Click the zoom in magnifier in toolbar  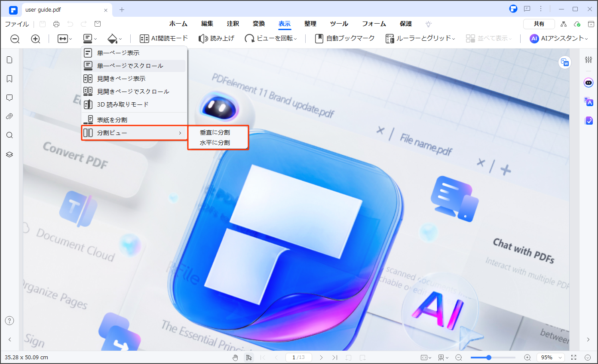(x=36, y=39)
